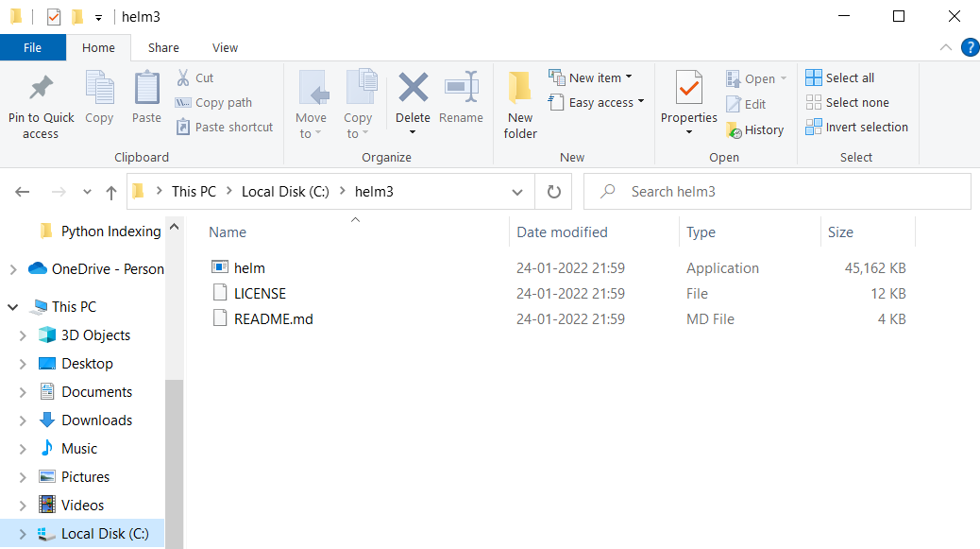The width and height of the screenshot is (980, 549).
Task: Open file History
Action: pyautogui.click(x=755, y=130)
